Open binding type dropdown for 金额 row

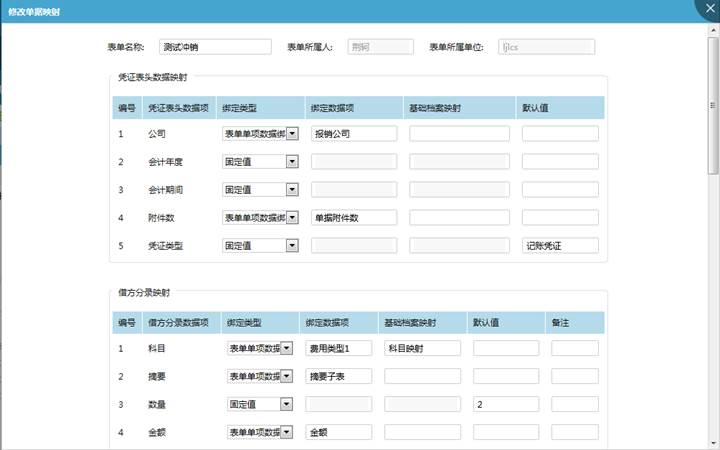[x=286, y=433]
